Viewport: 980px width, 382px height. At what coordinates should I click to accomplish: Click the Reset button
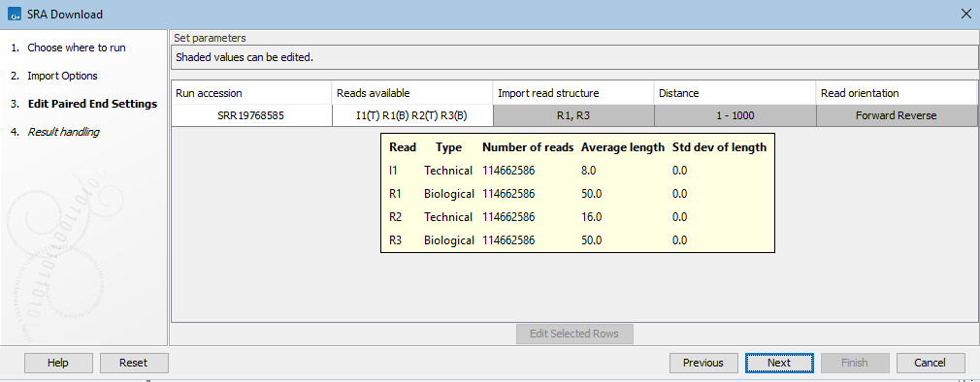(x=134, y=363)
